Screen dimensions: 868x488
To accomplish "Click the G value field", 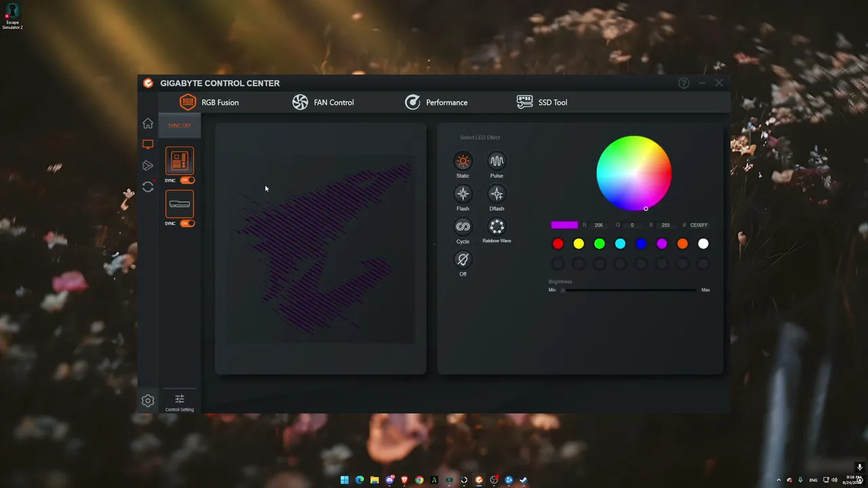I will pos(632,225).
